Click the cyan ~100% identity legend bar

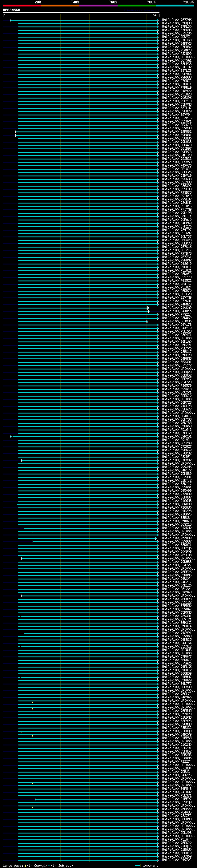coord(175,6)
